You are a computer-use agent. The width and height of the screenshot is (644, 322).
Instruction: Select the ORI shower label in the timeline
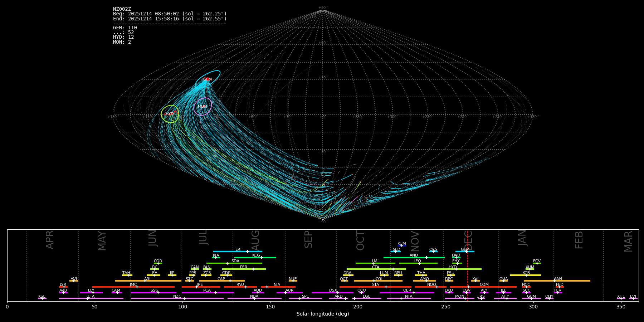pyautogui.click(x=379, y=279)
